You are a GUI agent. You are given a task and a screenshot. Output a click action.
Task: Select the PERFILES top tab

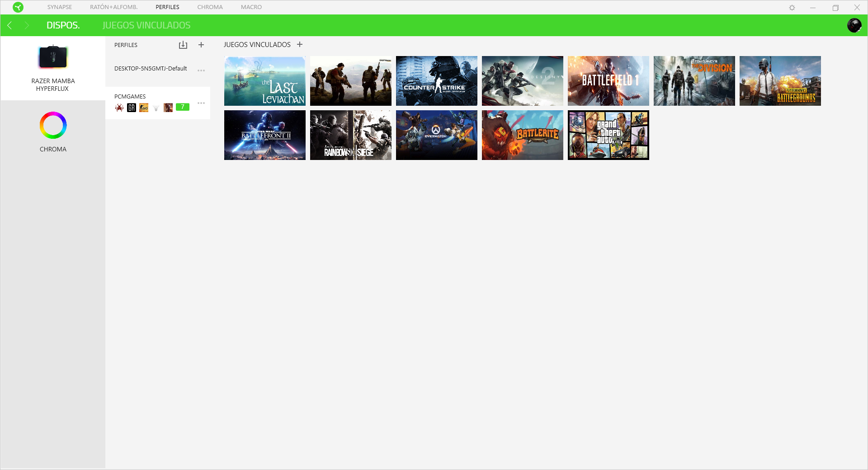(167, 7)
